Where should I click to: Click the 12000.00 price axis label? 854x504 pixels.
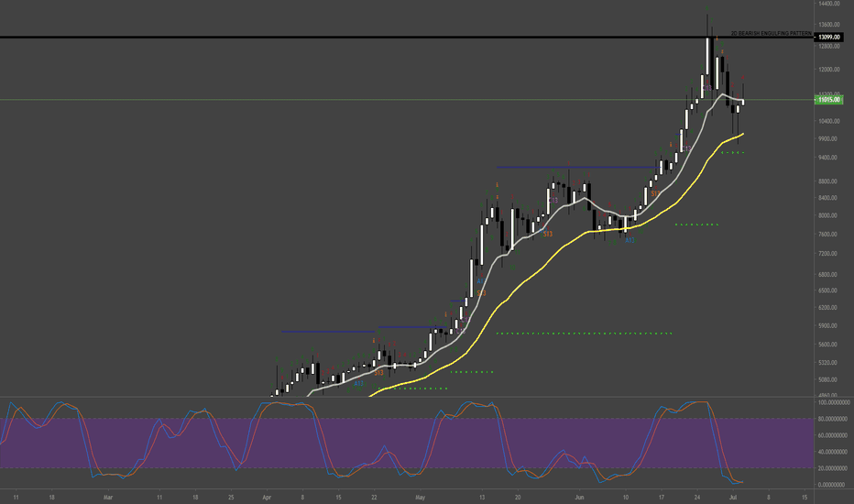coord(828,70)
